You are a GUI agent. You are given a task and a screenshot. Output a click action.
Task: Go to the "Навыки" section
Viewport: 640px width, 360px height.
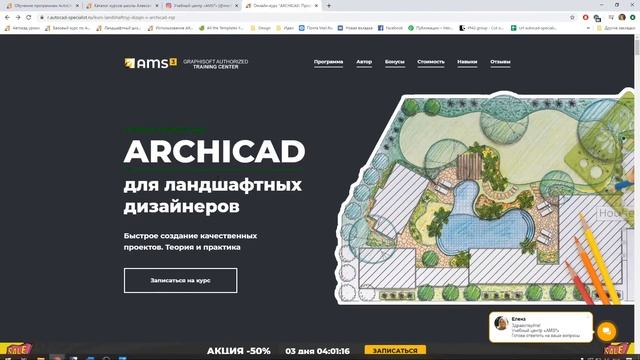click(x=467, y=62)
